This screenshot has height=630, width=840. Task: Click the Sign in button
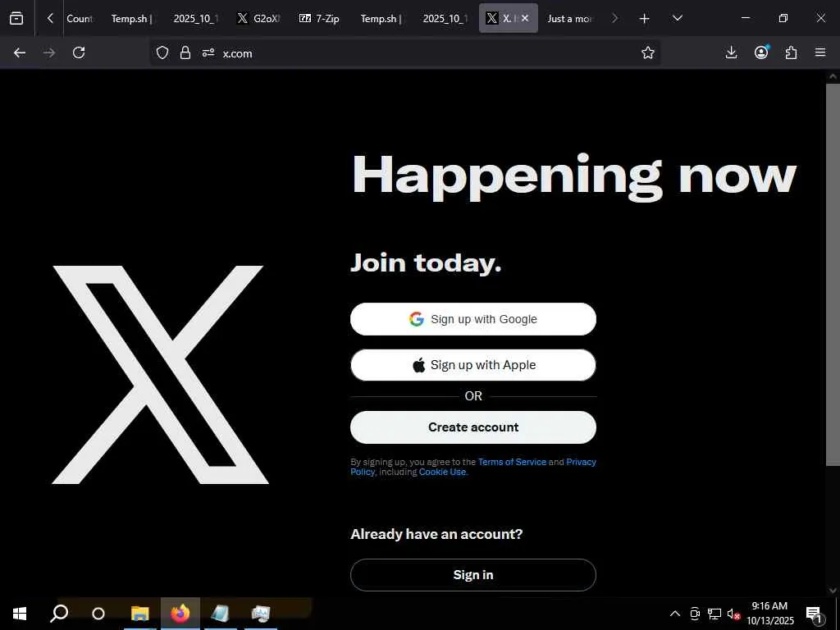[473, 575]
